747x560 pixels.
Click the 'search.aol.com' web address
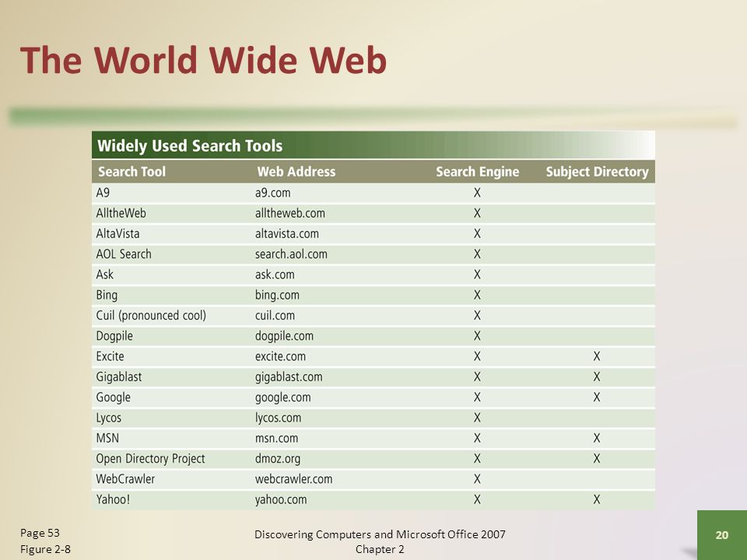click(x=291, y=254)
